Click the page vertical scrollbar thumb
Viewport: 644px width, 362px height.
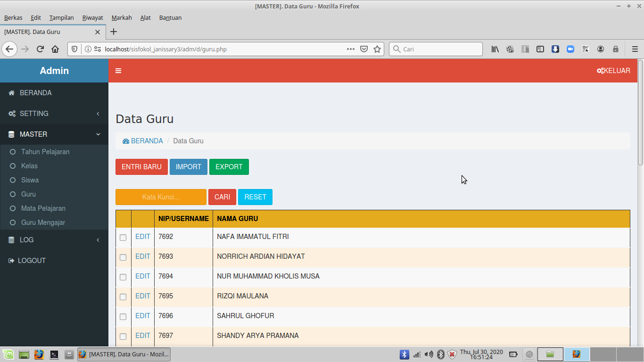pyautogui.click(x=641, y=113)
